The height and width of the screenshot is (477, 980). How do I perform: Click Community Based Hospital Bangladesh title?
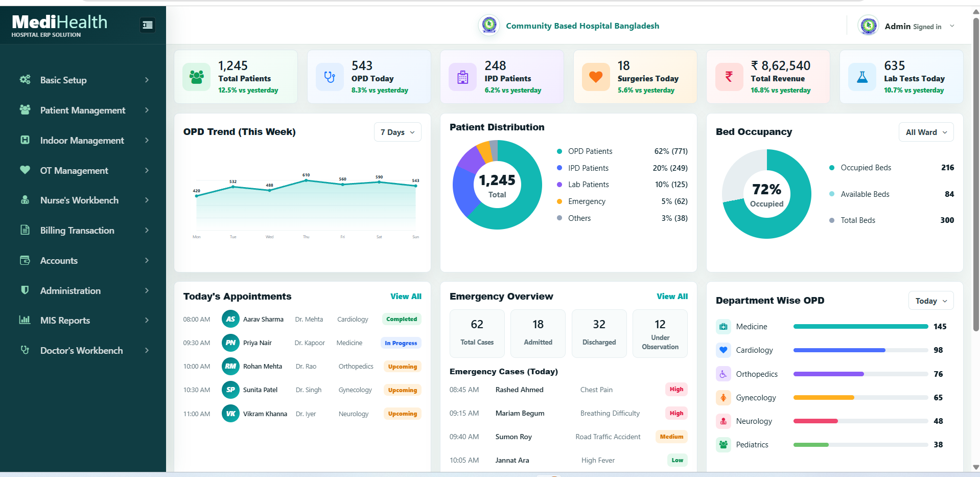582,26
